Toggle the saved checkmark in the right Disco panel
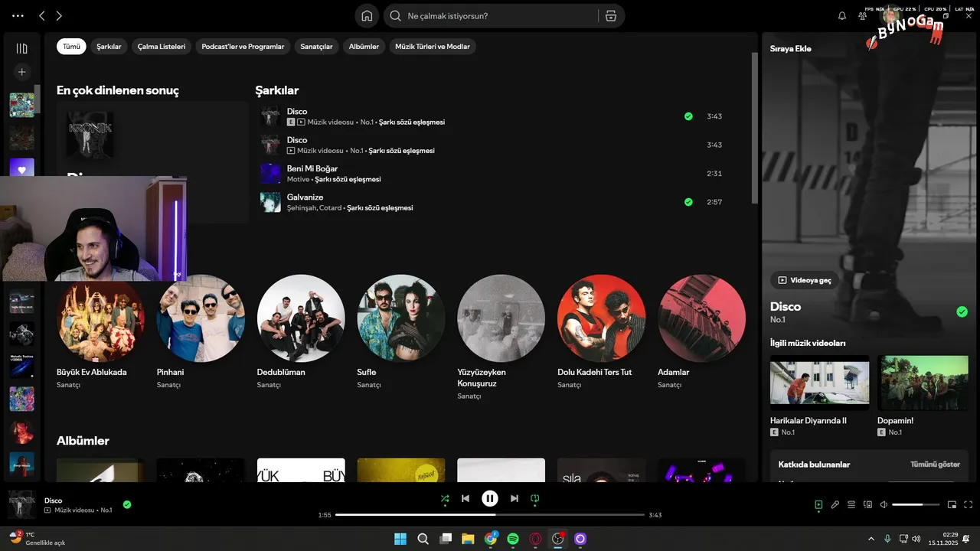 point(962,311)
